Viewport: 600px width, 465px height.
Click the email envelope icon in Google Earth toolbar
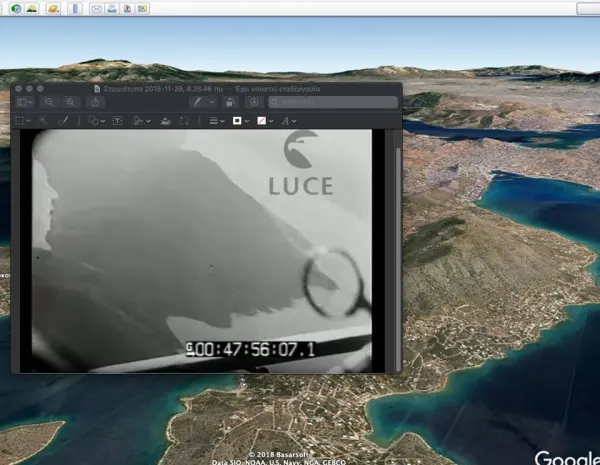tap(96, 8)
